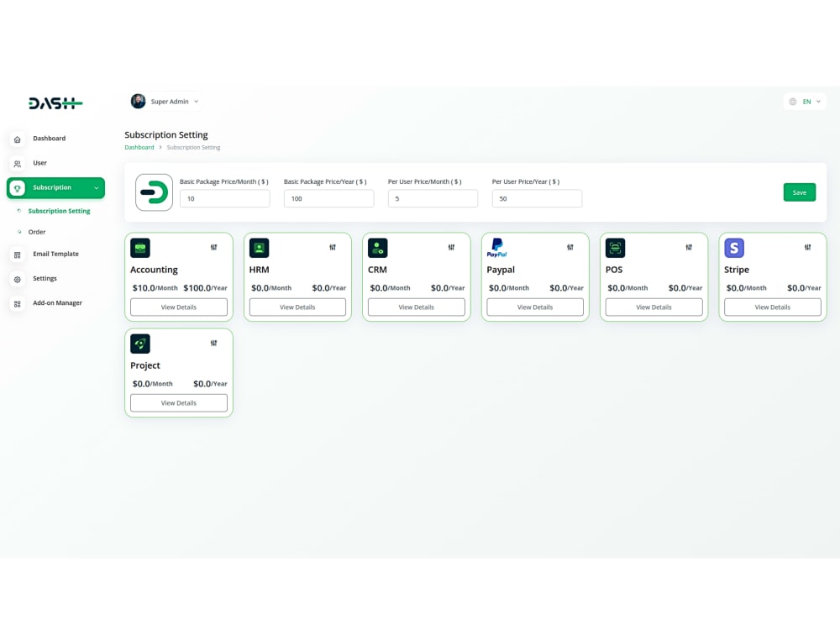Click Accounting $10.0/Month price text

pyautogui.click(x=155, y=288)
